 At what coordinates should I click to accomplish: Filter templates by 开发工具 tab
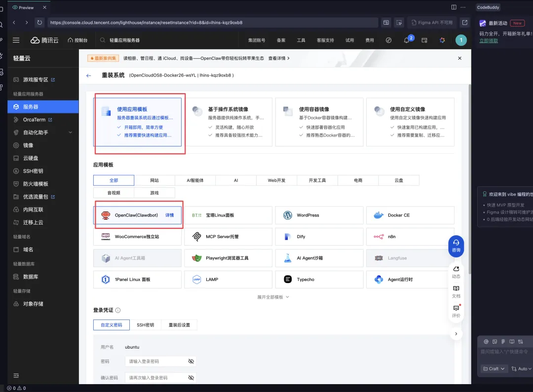pos(317,180)
